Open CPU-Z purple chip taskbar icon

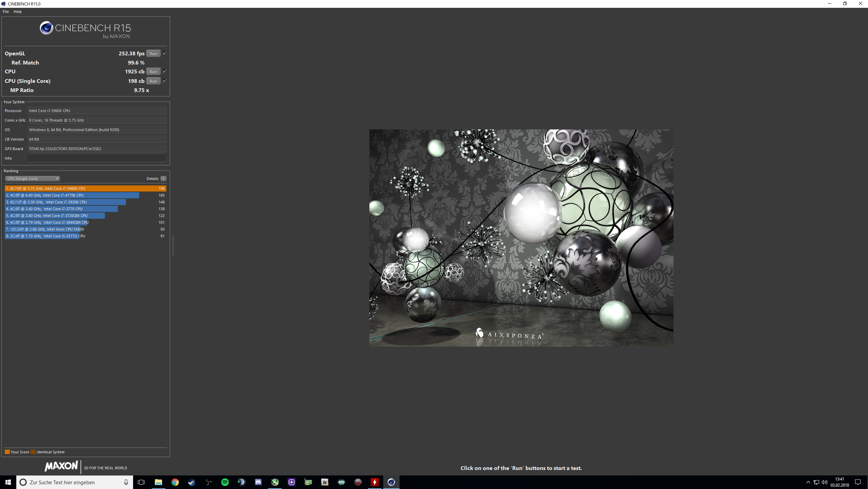[x=292, y=482]
